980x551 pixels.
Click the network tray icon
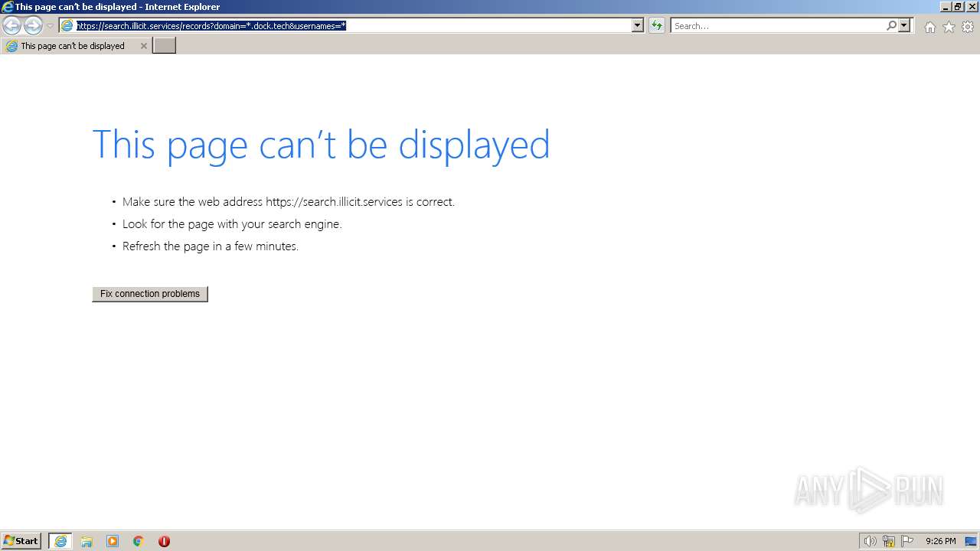tap(889, 541)
